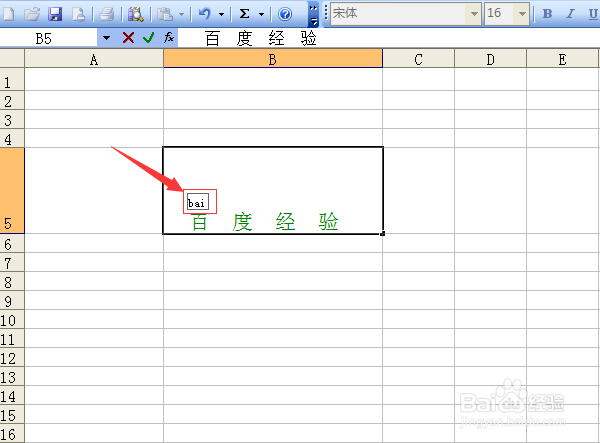The height and width of the screenshot is (443, 600).
Task: Expand the AutoSum functions dropdown arrow
Action: (x=261, y=15)
